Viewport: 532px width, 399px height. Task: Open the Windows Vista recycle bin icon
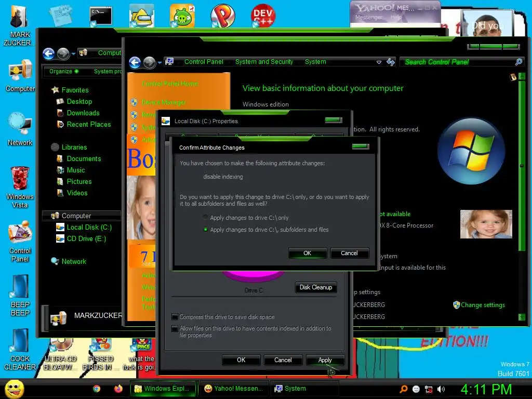[x=20, y=187]
